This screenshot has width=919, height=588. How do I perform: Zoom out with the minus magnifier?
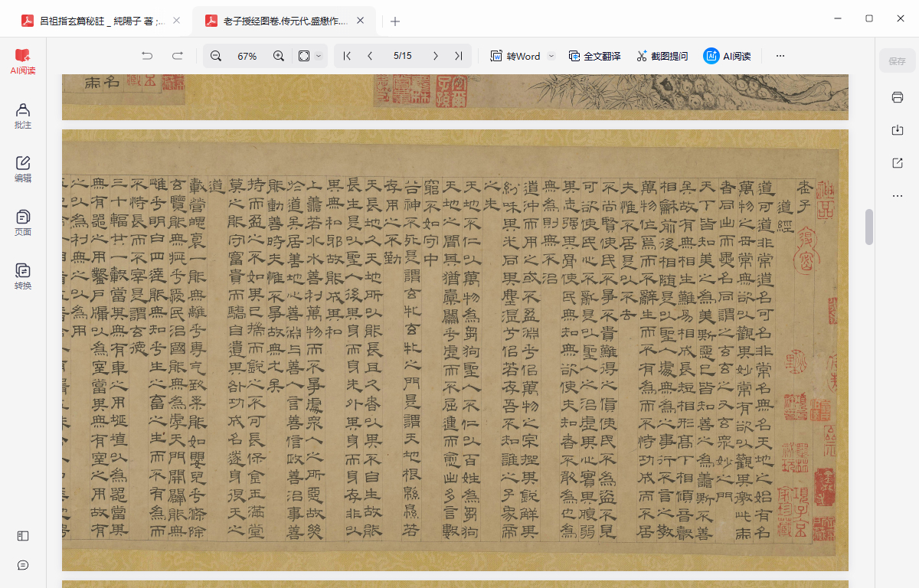216,56
